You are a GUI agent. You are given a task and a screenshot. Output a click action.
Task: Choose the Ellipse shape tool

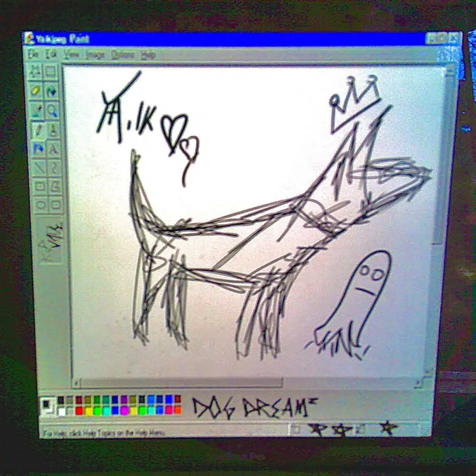[41, 204]
